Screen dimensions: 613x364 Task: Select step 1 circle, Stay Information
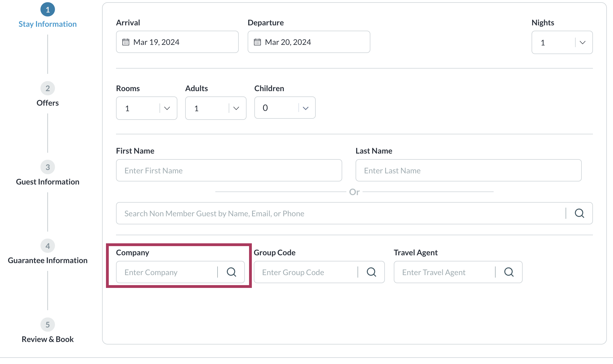(x=48, y=10)
